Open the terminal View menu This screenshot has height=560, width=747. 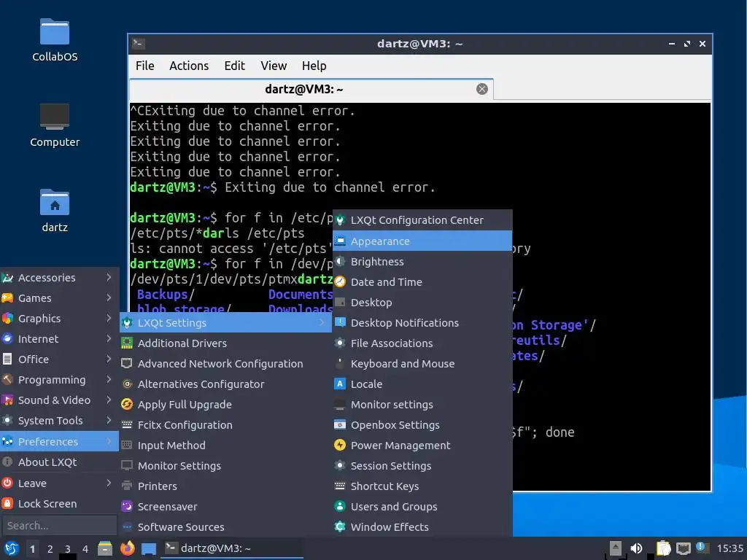tap(274, 66)
